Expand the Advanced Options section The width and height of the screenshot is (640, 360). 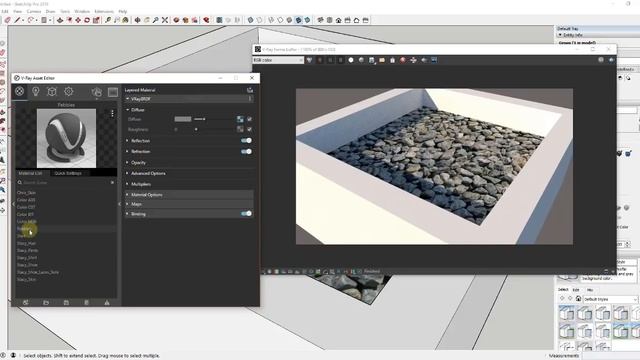click(x=128, y=173)
